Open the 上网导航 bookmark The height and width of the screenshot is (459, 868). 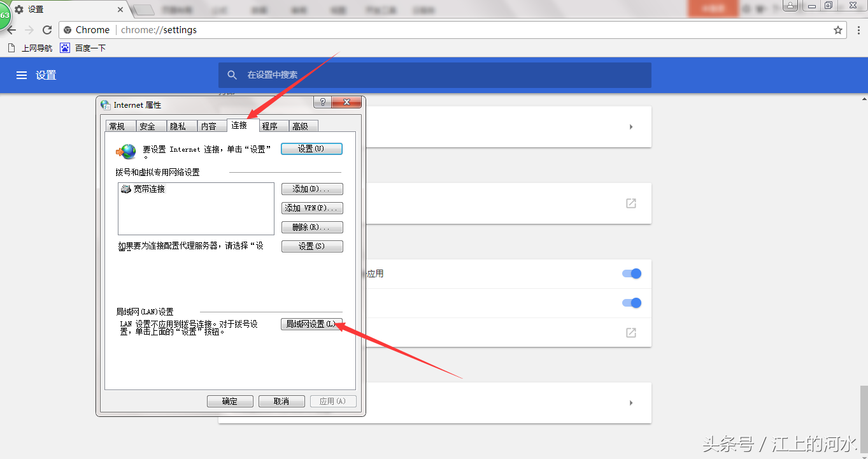pyautogui.click(x=30, y=48)
